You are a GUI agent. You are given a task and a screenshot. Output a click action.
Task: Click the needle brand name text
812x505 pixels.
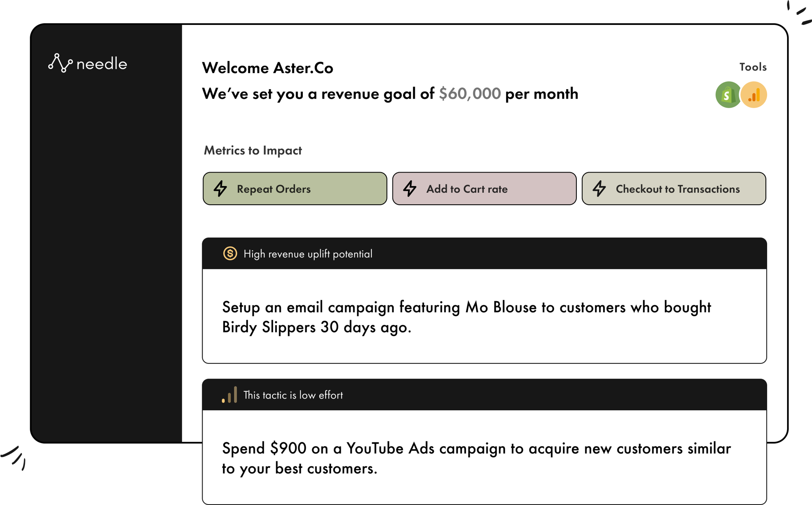click(x=101, y=64)
